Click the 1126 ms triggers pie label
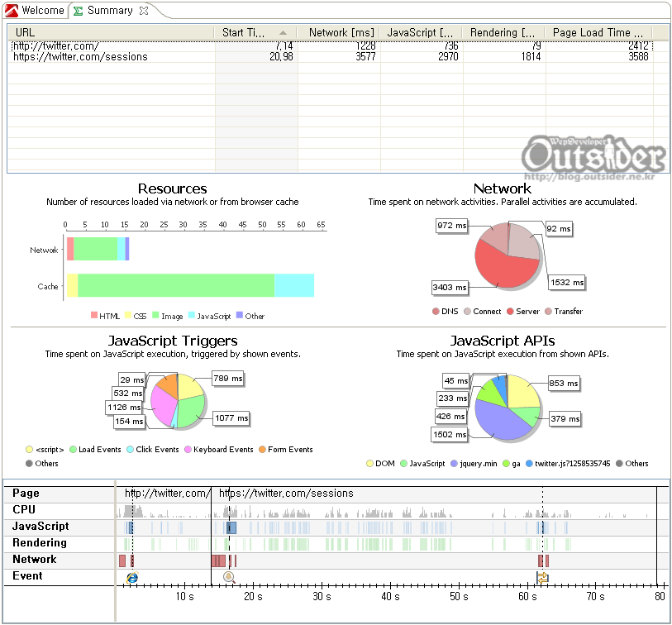672x625 pixels. tap(124, 408)
